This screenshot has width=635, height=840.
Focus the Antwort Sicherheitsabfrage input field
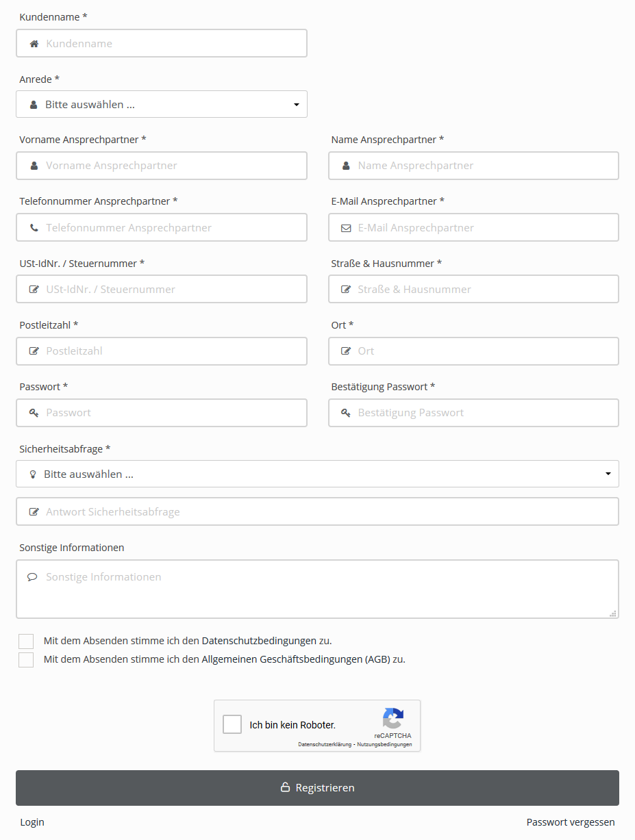pos(317,512)
